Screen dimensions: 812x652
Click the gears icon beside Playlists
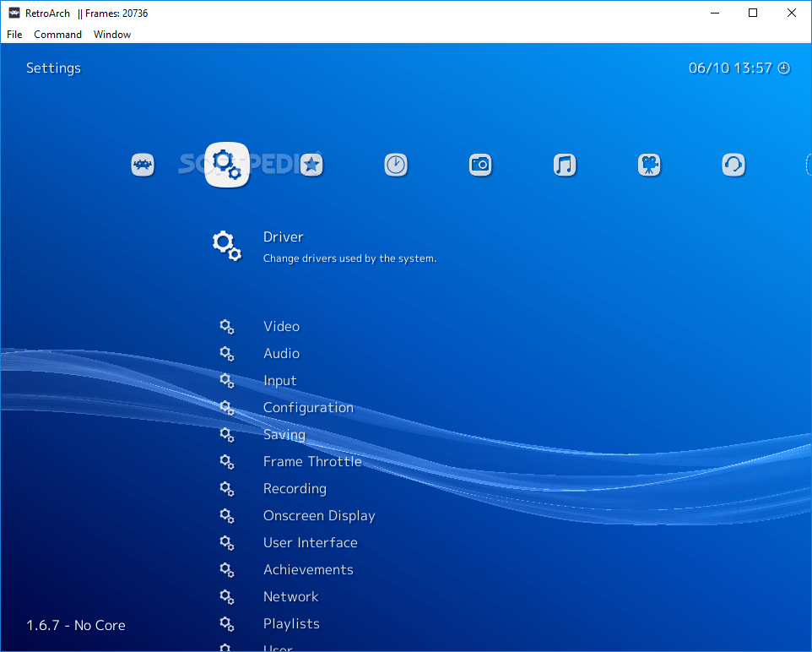227,623
